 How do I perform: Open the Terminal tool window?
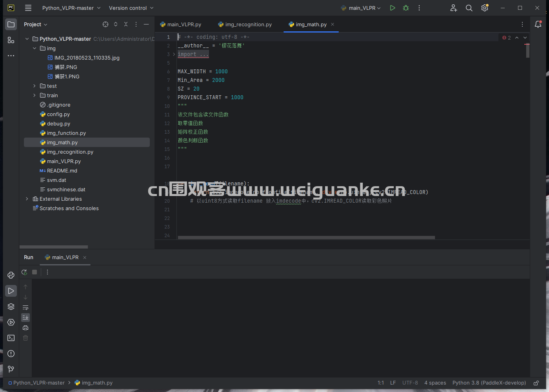11,338
